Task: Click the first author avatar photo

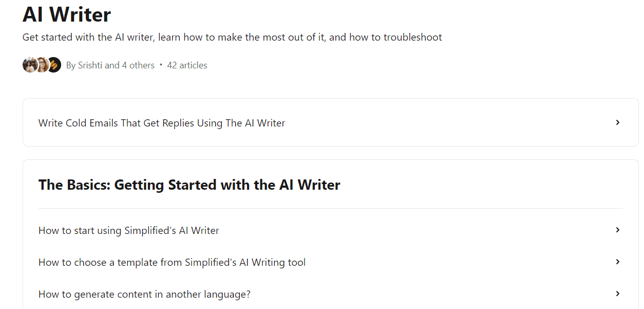Action: click(30, 65)
